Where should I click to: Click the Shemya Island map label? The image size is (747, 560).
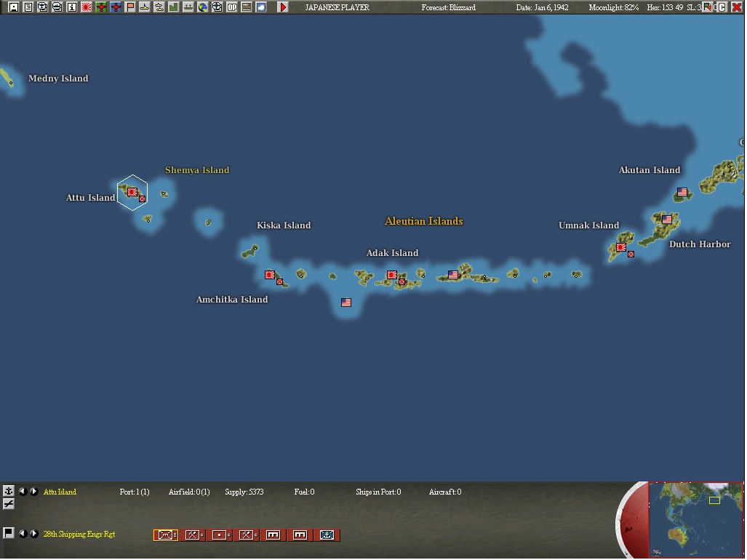(197, 170)
